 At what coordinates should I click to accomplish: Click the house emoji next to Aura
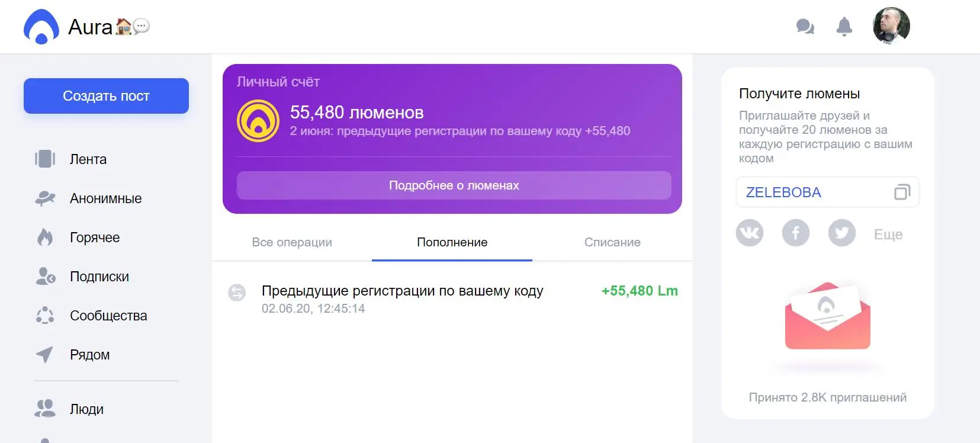click(124, 27)
